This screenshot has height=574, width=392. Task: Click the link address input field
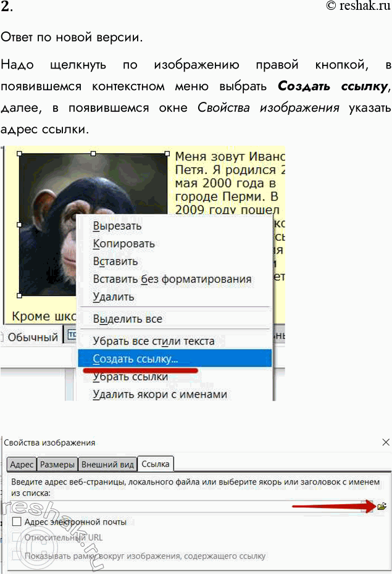185,507
